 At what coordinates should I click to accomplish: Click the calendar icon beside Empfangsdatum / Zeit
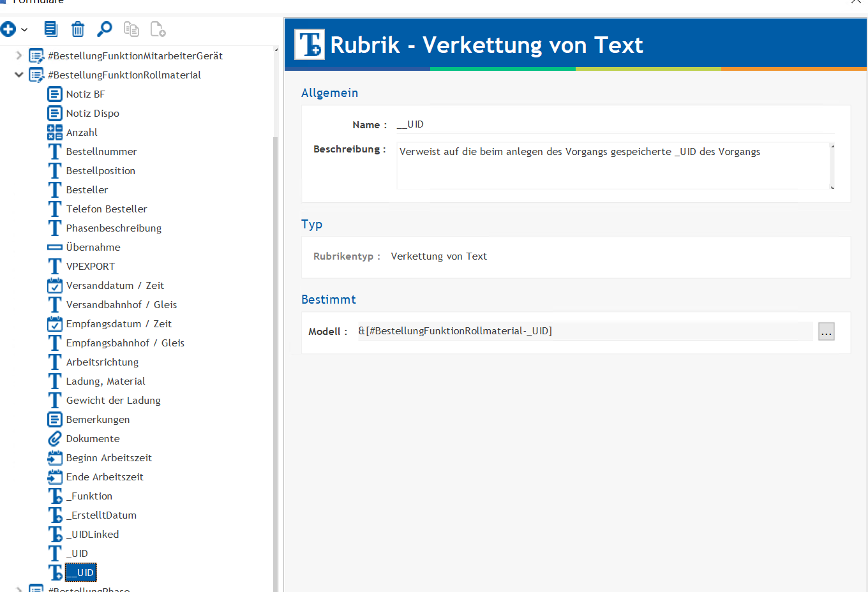click(55, 324)
